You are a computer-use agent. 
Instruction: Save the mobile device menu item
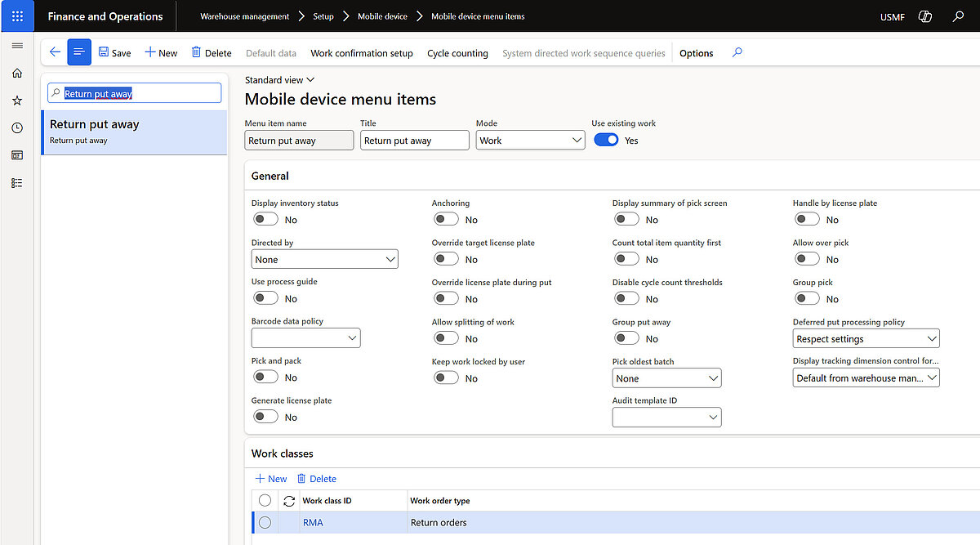tap(114, 52)
